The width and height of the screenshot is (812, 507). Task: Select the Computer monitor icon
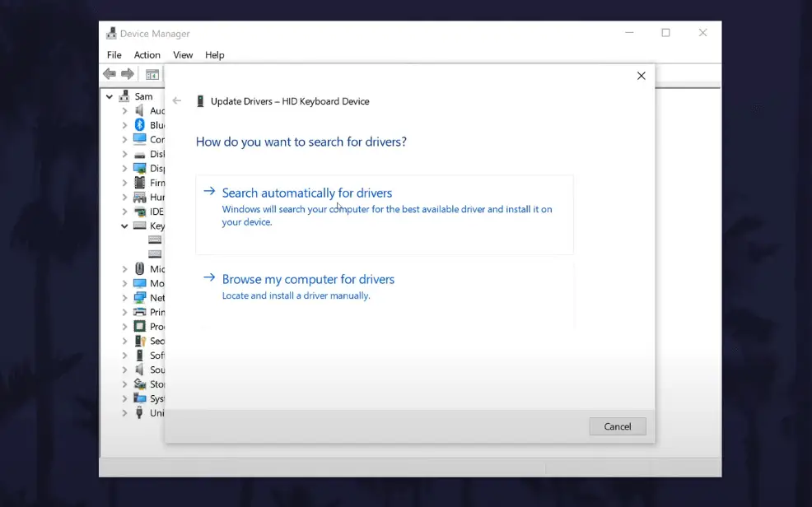139,139
